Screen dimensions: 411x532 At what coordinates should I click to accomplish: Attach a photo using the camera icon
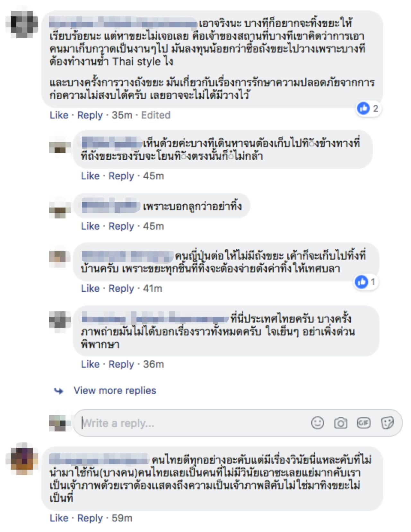pyautogui.click(x=341, y=423)
